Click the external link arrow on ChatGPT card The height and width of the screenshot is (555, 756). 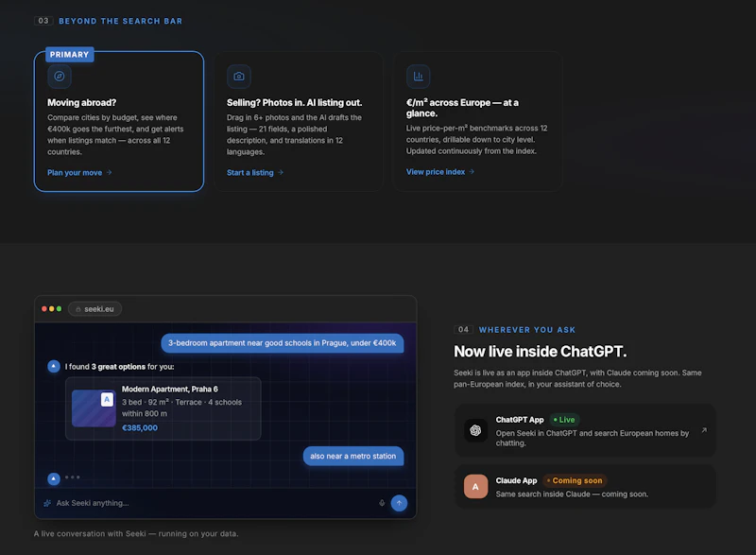(x=704, y=429)
